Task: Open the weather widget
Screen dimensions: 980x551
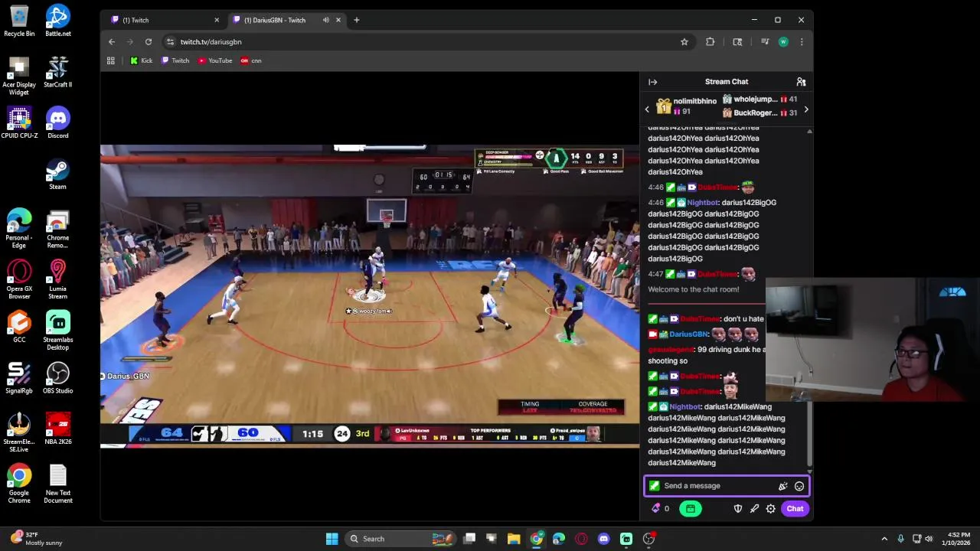Action: [x=37, y=539]
